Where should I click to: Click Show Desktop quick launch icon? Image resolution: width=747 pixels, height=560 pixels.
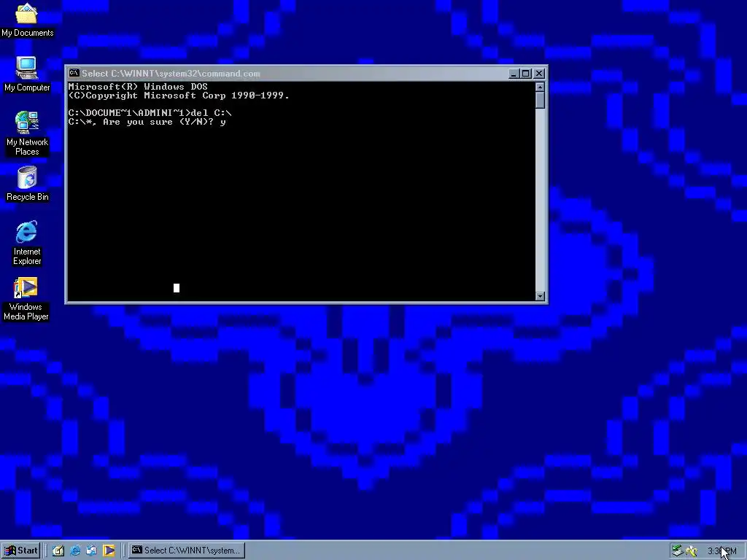pos(58,551)
